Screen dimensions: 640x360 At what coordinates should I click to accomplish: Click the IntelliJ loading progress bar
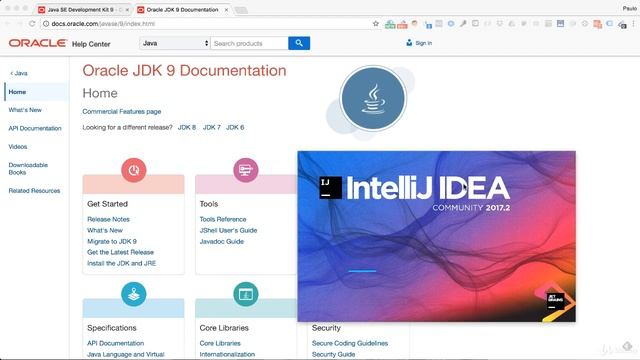[362, 271]
